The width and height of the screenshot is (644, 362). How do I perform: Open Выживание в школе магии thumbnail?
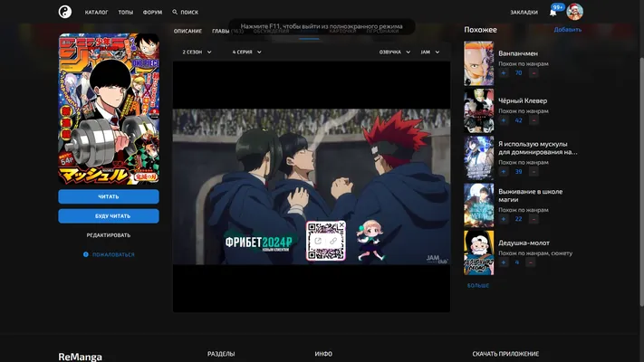coord(479,205)
